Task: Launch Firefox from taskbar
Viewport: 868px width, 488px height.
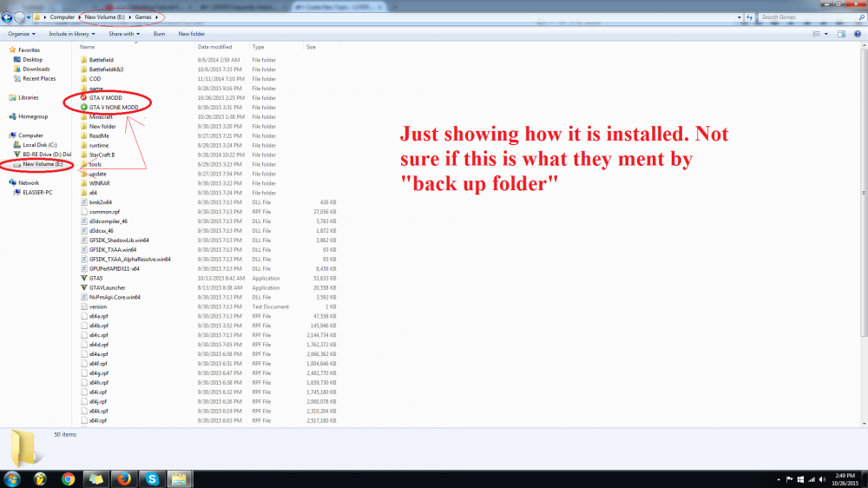Action: tap(124, 478)
